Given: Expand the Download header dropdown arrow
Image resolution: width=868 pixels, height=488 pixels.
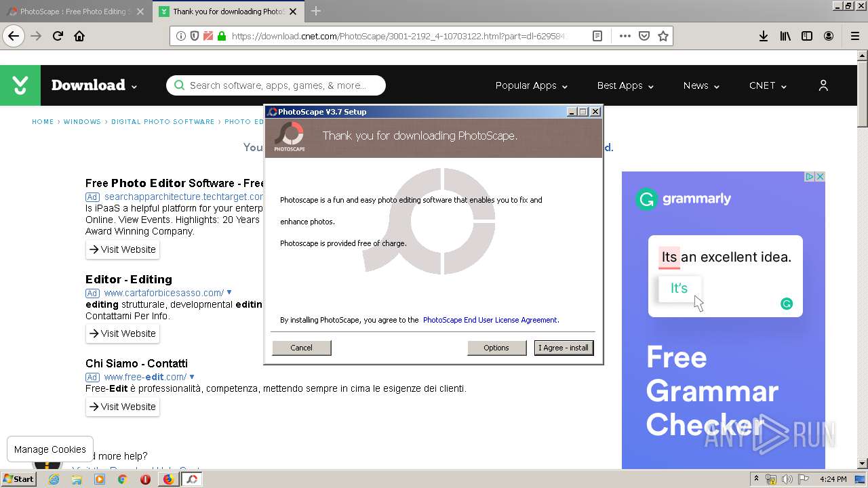Looking at the screenshot, I should 134,87.
